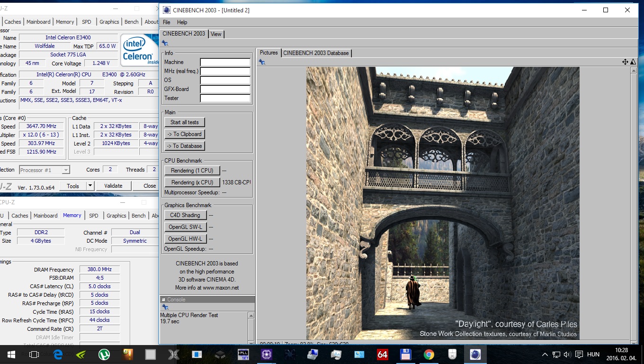Switch to the purple CPU-Z taskbar icon
The width and height of the screenshot is (644, 364).
coord(267,355)
